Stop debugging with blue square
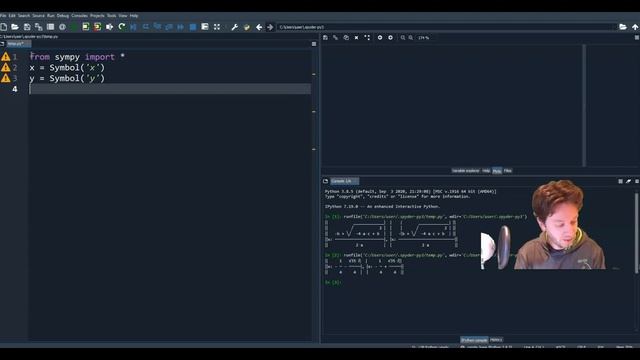Image resolution: width=640 pixels, height=360 pixels. [x=193, y=27]
